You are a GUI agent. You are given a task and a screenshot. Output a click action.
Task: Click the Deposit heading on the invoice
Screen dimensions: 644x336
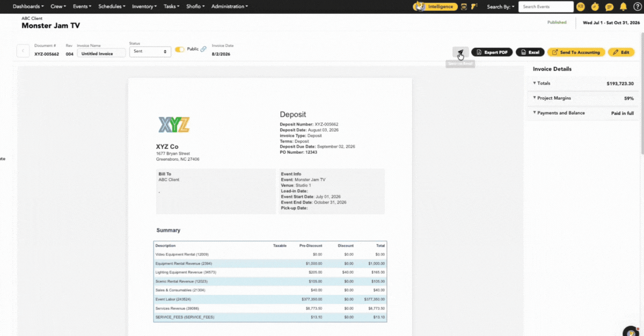(292, 115)
